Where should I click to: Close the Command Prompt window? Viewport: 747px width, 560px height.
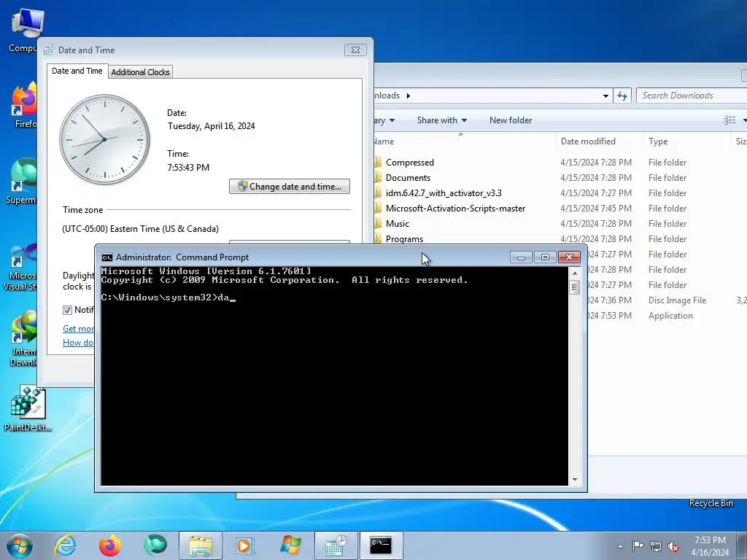click(569, 257)
